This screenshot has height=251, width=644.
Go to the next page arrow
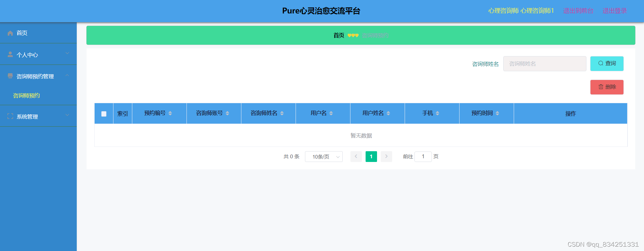pos(386,157)
